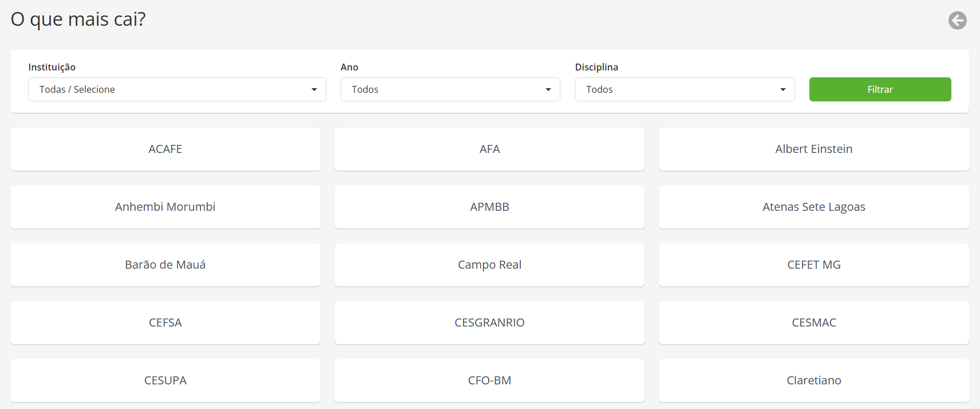This screenshot has width=980, height=409.
Task: Click the green Filtrar button
Action: (x=880, y=89)
